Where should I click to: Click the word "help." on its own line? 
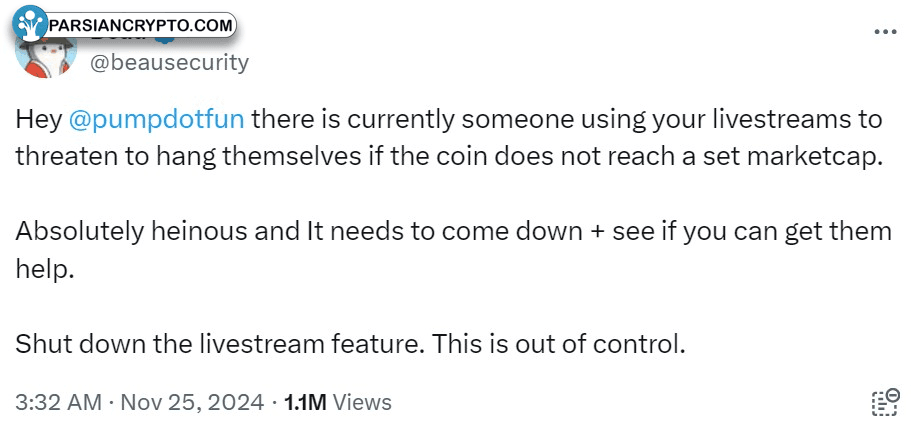tap(45, 270)
